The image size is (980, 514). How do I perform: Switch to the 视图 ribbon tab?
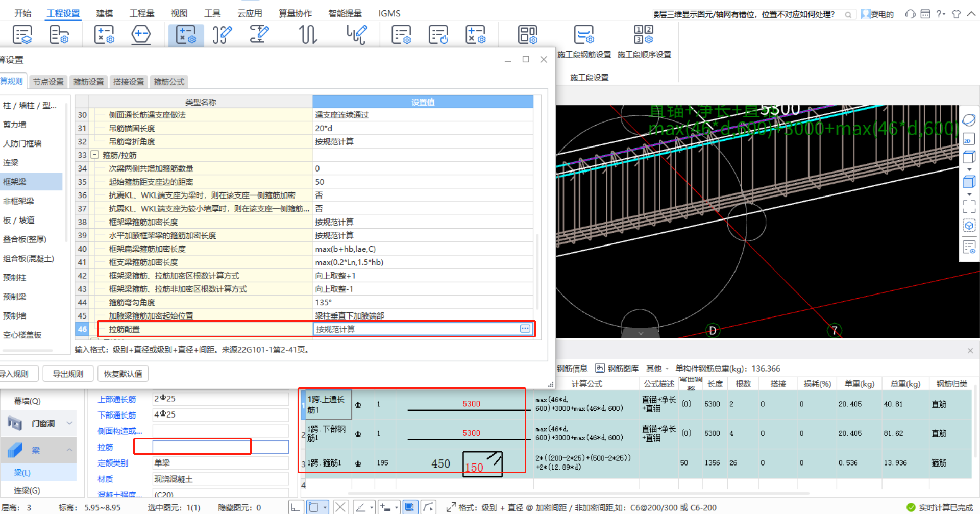[x=179, y=13]
